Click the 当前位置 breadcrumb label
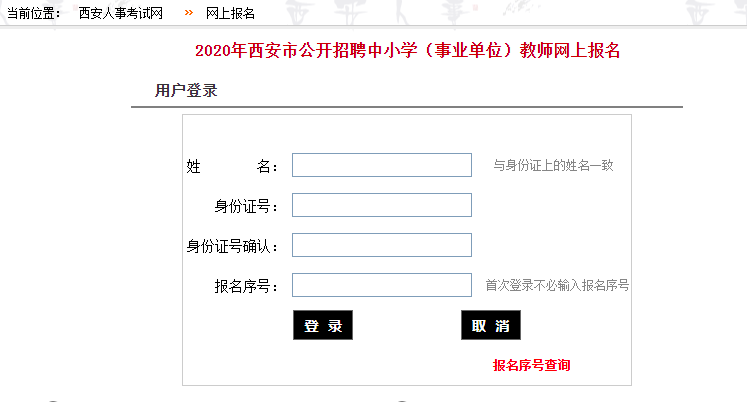Screen dimensions: 747x402 33,13
